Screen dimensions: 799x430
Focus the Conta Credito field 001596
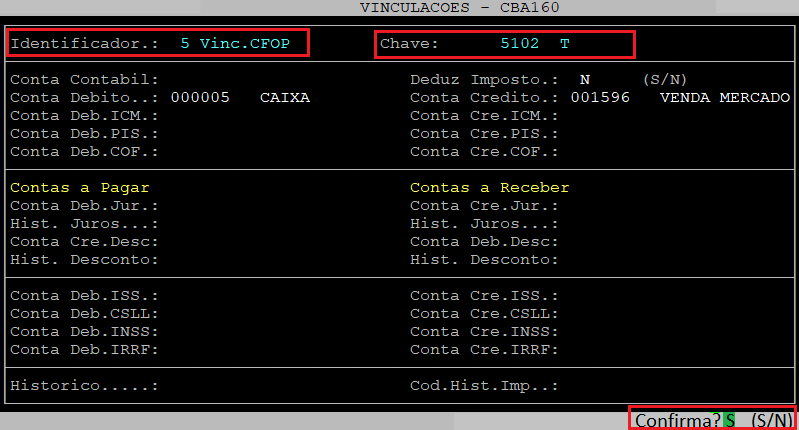[600, 98]
